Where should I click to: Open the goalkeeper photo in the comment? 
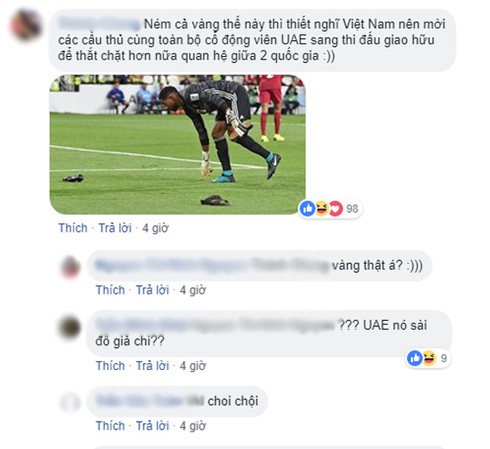(177, 144)
